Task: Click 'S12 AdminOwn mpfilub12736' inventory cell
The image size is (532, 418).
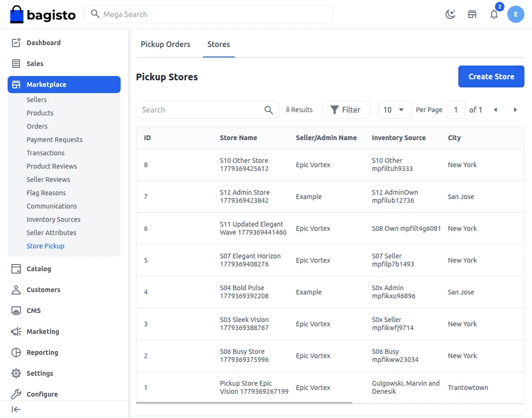Action: [395, 197]
